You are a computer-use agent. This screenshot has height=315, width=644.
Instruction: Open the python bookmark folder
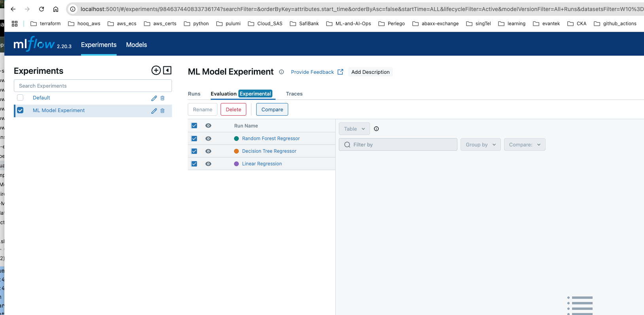point(196,24)
